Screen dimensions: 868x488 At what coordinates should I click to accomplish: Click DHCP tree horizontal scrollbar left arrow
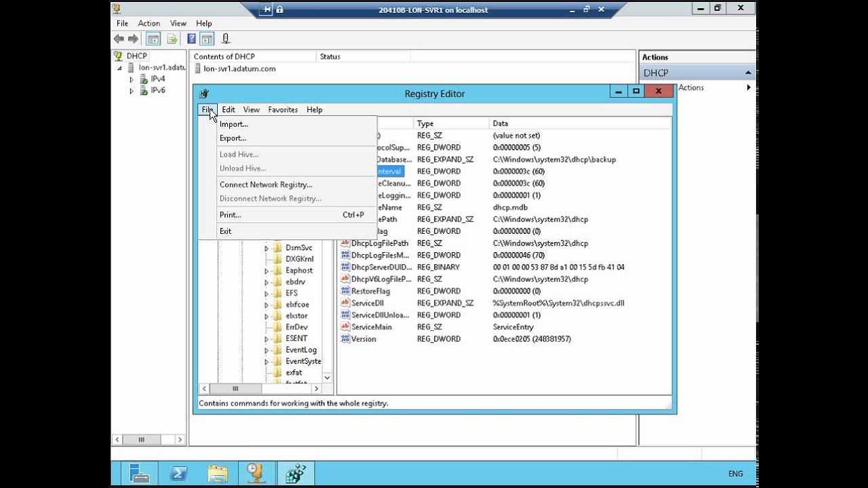(x=117, y=439)
